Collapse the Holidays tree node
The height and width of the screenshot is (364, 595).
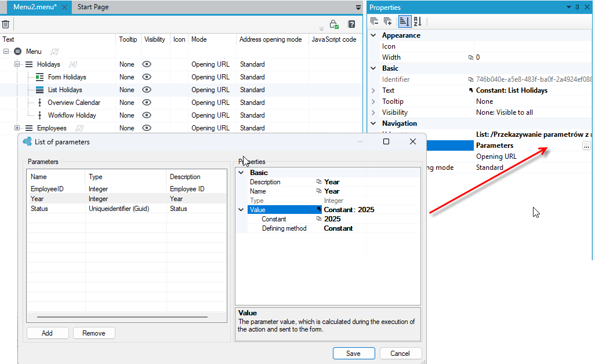pyautogui.click(x=17, y=64)
